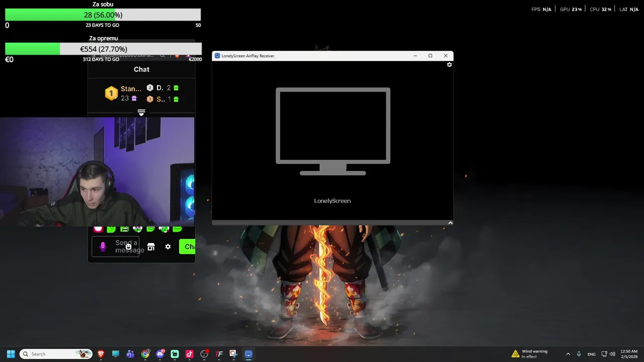Open volume control in tray
Screen dimensions: 644x362
612,354
